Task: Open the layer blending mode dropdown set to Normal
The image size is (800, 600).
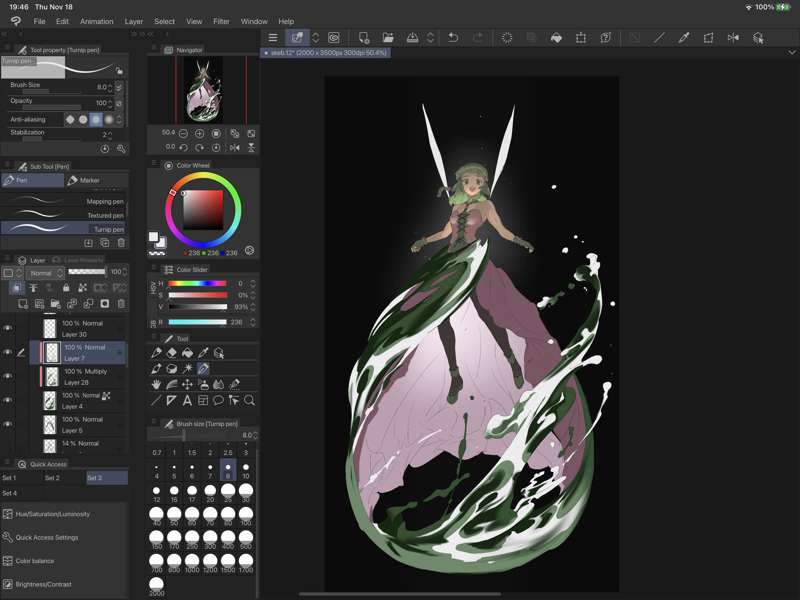Action: click(45, 273)
